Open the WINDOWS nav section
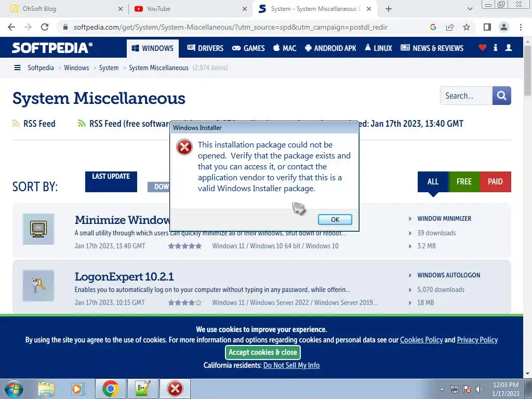Screen dimensions: 532x399 [153, 48]
